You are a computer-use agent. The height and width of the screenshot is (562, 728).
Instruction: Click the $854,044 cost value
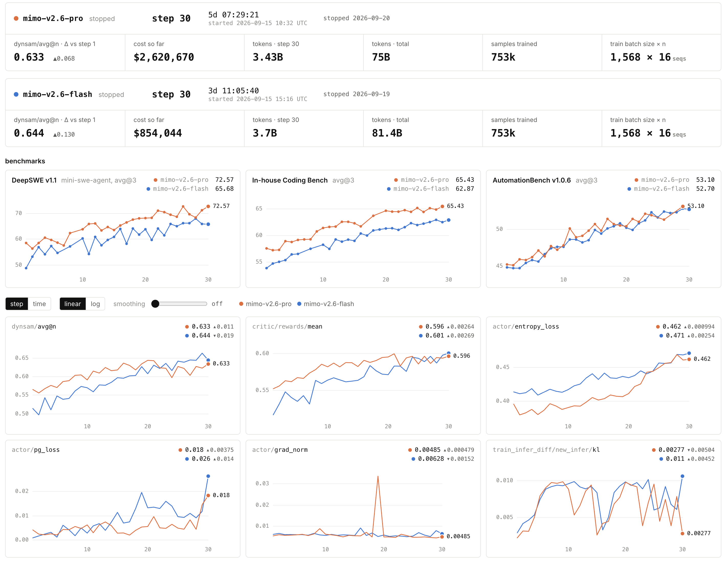click(x=158, y=133)
